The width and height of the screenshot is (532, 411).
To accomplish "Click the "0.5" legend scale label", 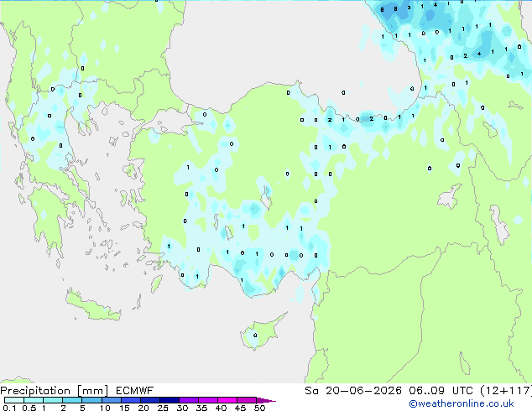I will coord(29,408).
